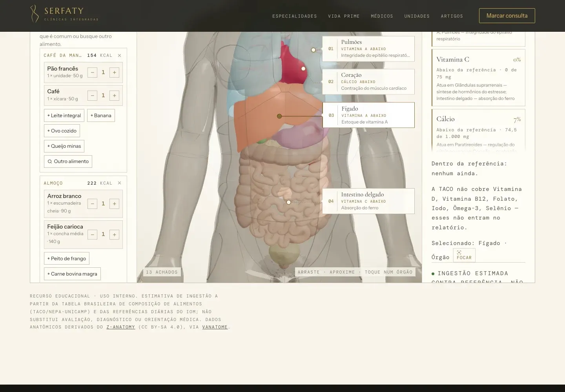
Task: Click the Coração marker dot on the model
Action: [x=303, y=69]
